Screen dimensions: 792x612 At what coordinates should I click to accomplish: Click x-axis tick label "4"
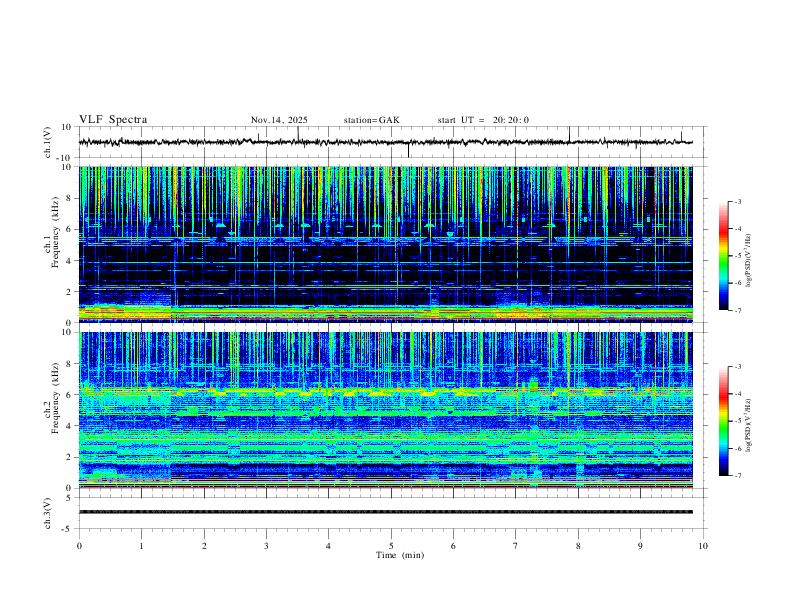click(328, 546)
